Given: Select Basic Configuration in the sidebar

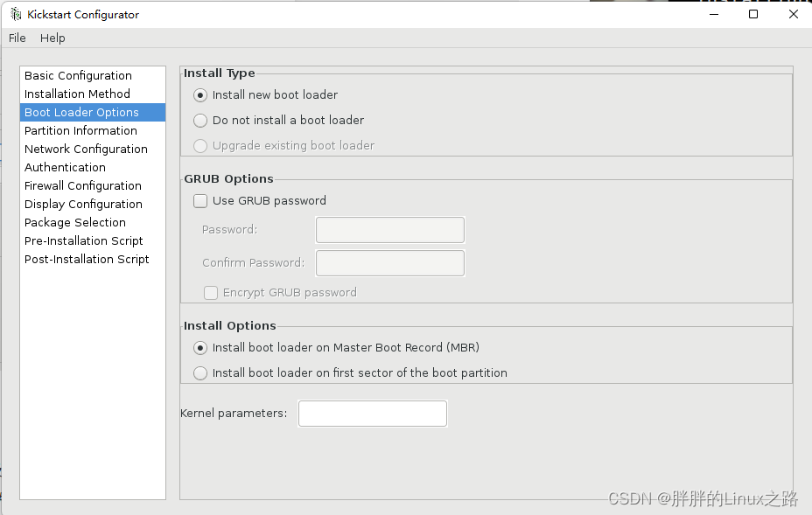Looking at the screenshot, I should pyautogui.click(x=78, y=76).
